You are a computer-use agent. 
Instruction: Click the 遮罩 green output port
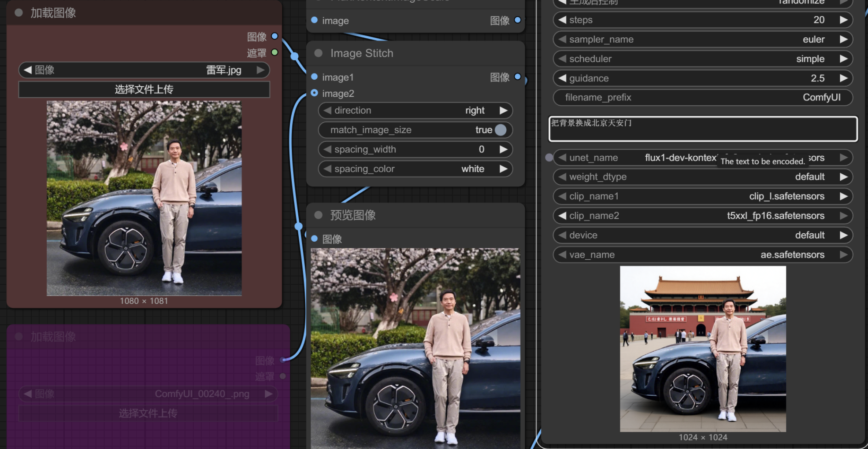274,52
